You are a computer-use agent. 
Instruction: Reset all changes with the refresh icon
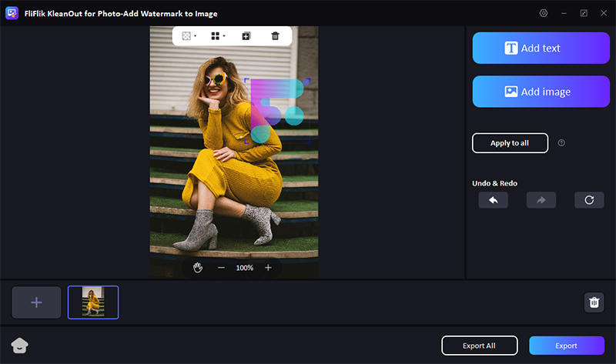pyautogui.click(x=588, y=200)
